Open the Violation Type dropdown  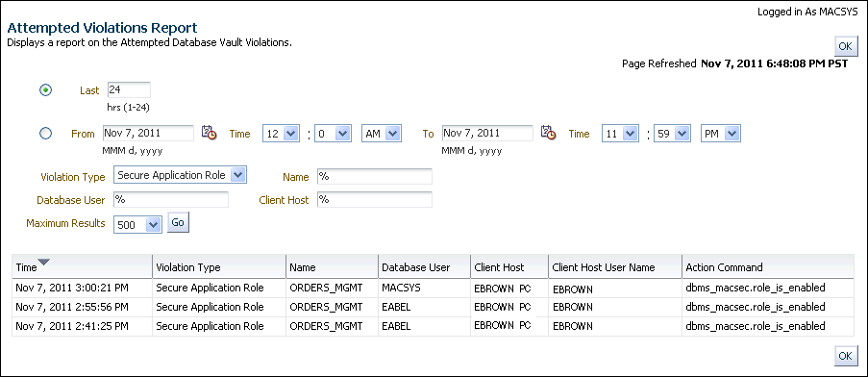click(x=180, y=175)
